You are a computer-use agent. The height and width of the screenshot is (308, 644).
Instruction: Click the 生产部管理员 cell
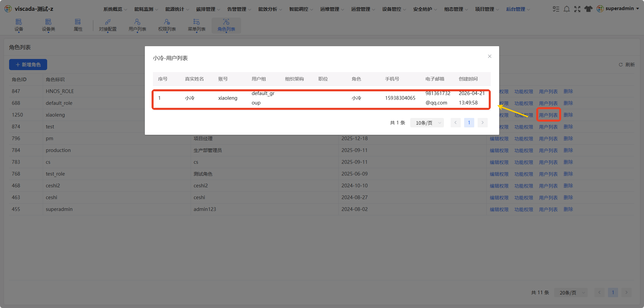point(207,150)
